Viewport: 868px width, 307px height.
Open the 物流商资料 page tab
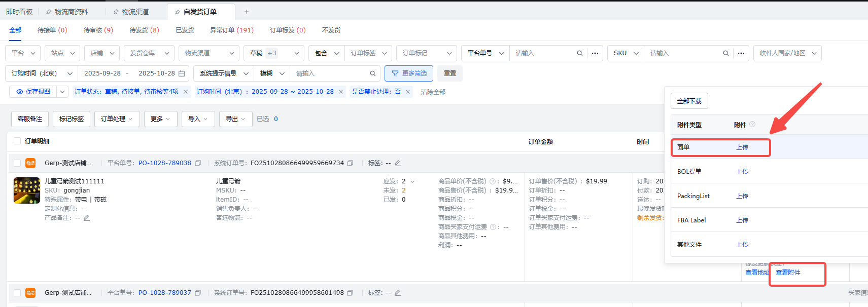coord(71,12)
